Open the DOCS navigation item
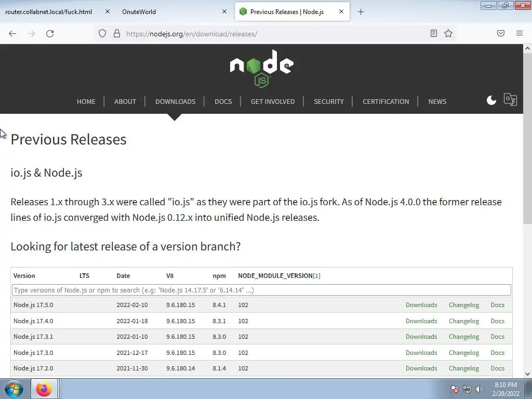Viewport: 532px width, 399px height. [x=223, y=101]
